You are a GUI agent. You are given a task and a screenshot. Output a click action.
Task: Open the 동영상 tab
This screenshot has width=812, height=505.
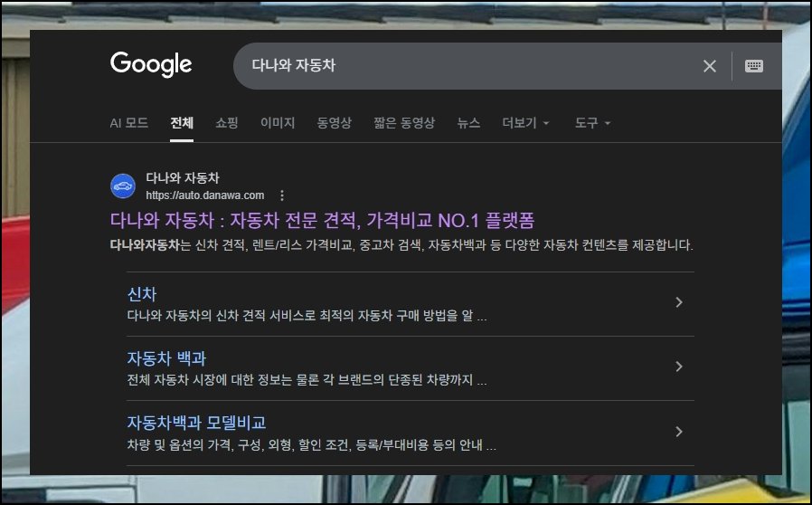click(334, 123)
